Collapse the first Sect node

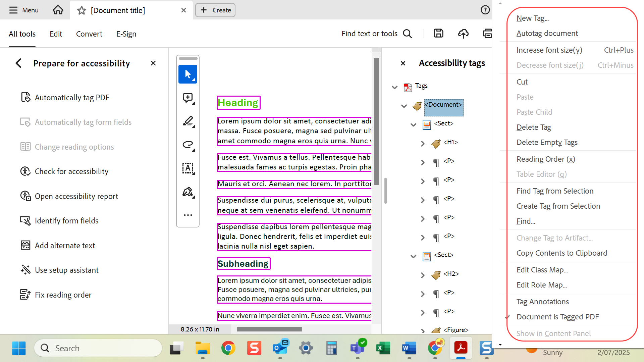[413, 125]
